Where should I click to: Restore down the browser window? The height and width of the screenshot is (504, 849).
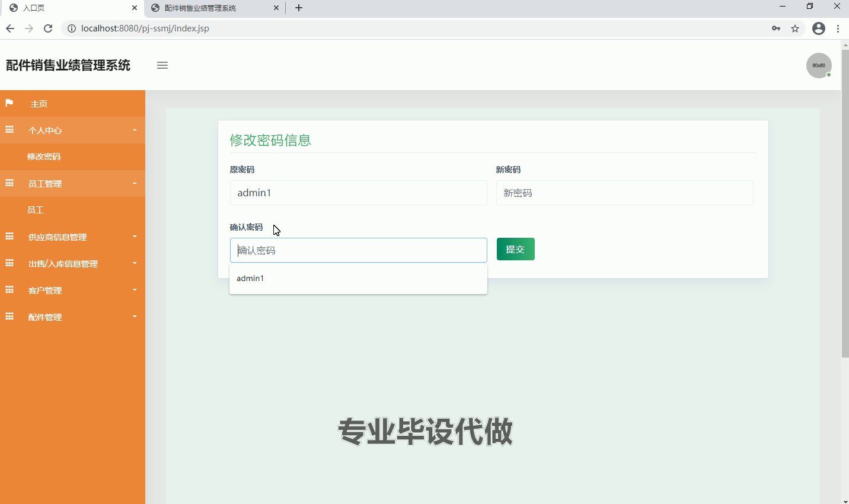click(810, 7)
